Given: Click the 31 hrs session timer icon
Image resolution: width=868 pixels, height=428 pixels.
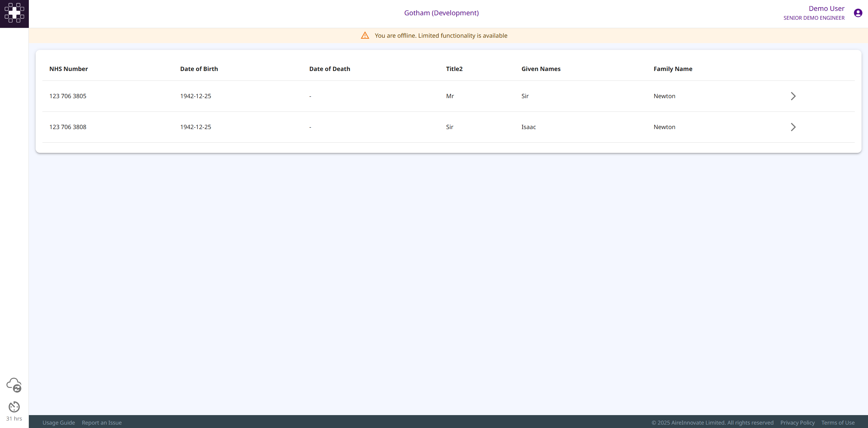Looking at the screenshot, I should (14, 407).
